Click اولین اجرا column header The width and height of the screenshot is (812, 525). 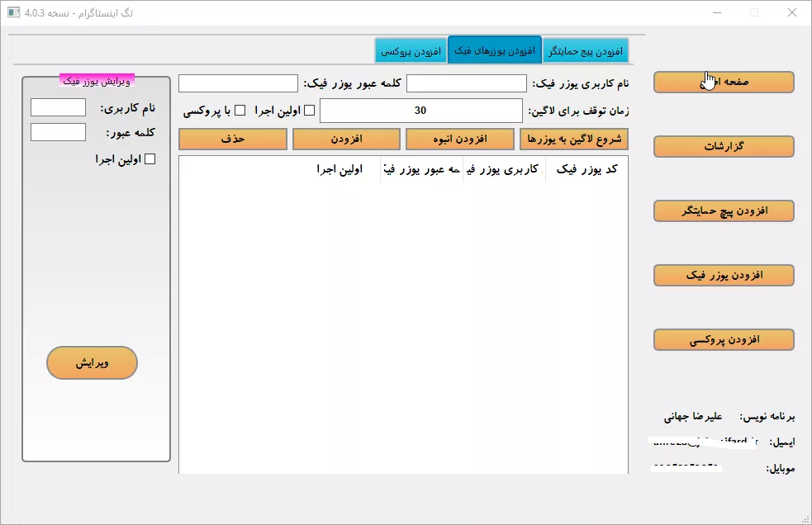click(x=340, y=169)
